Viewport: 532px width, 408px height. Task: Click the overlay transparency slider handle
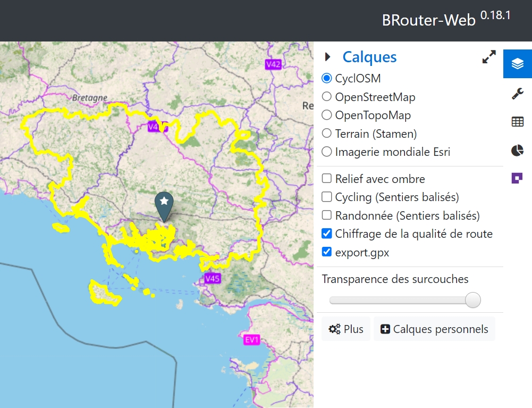tap(472, 300)
